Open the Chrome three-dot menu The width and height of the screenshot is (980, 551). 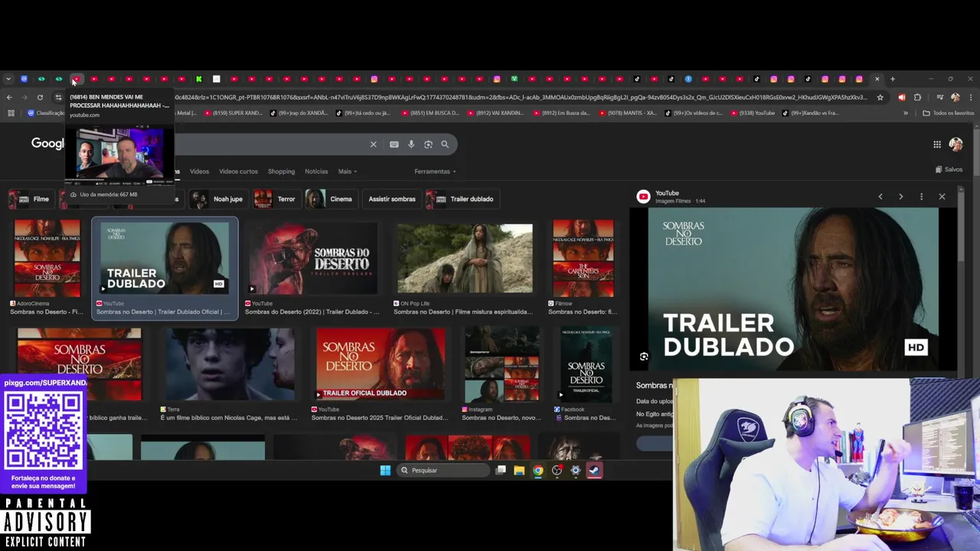(971, 97)
